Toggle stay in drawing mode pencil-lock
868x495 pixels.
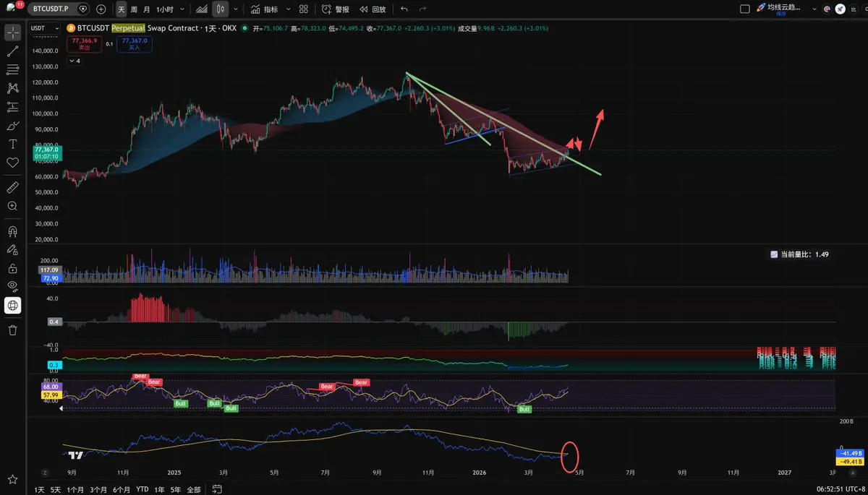click(x=12, y=250)
